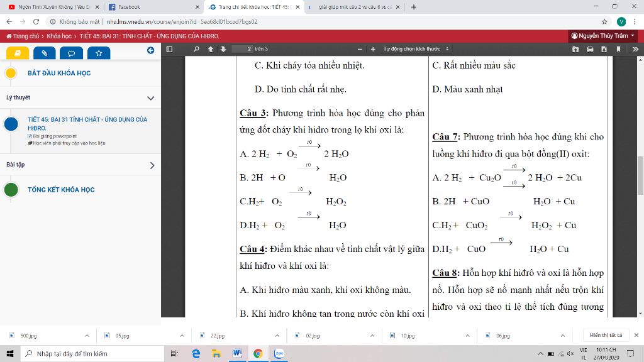Viewport: 644px width, 362px height.
Task: Go to Khóa học breadcrumb
Action: pos(59,36)
